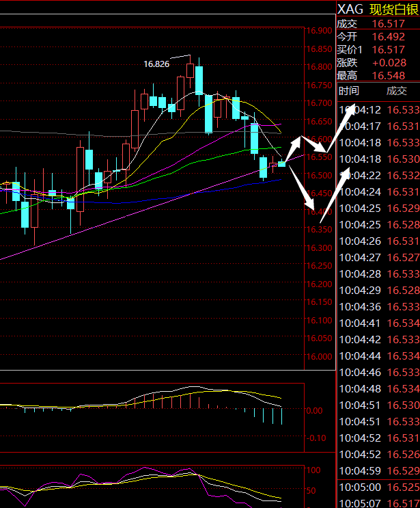Select the 10:04:48 tick row
Viewport: 420px width, 508px height.
click(378, 389)
